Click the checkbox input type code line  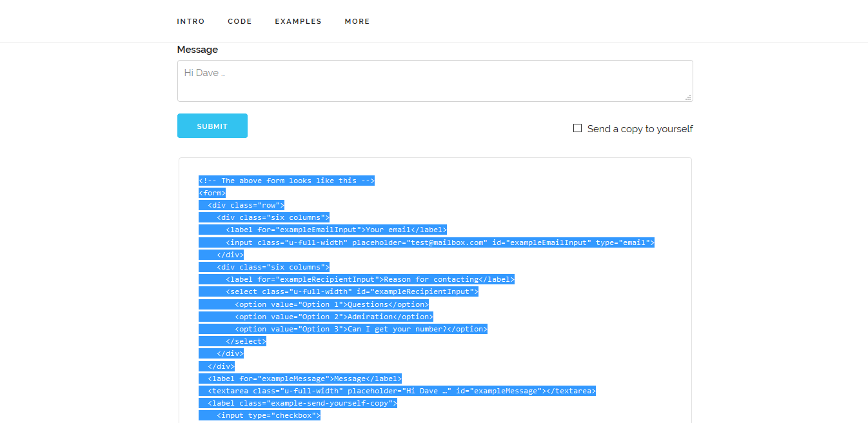259,415
